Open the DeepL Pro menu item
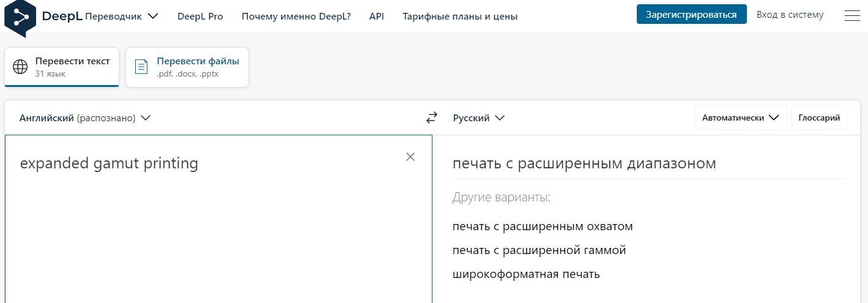 click(200, 17)
